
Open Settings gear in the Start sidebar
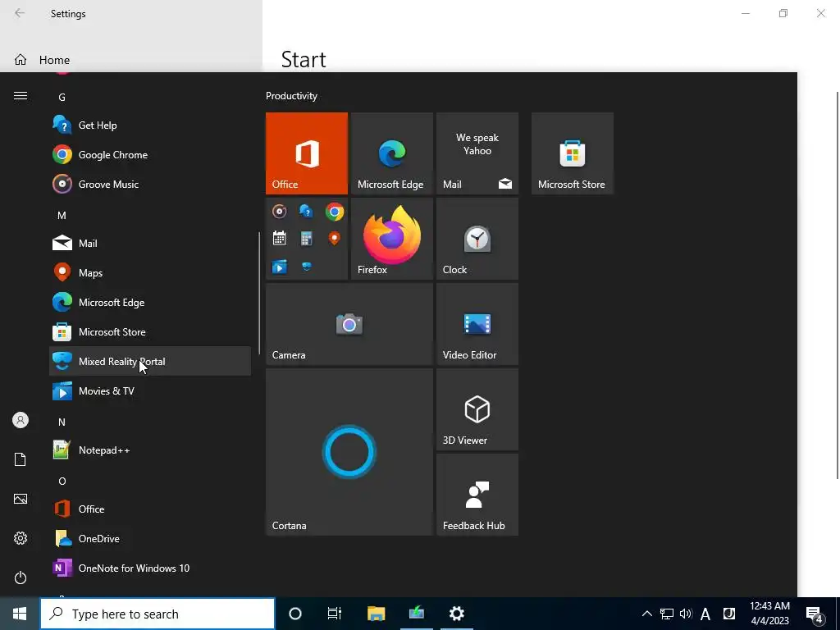[x=21, y=538]
